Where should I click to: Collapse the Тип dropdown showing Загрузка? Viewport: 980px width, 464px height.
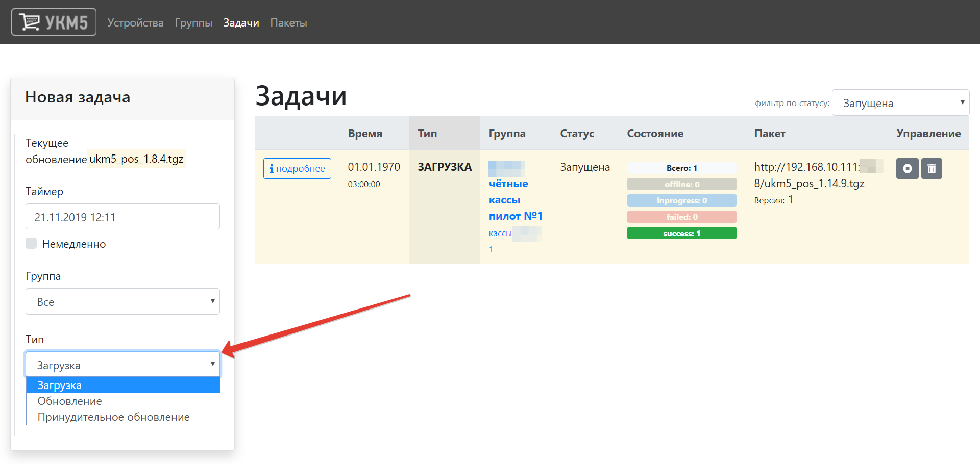pyautogui.click(x=122, y=365)
